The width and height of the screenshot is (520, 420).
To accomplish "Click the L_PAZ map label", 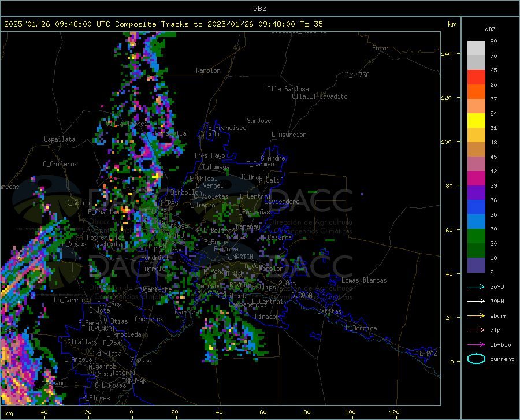I will pyautogui.click(x=428, y=354).
